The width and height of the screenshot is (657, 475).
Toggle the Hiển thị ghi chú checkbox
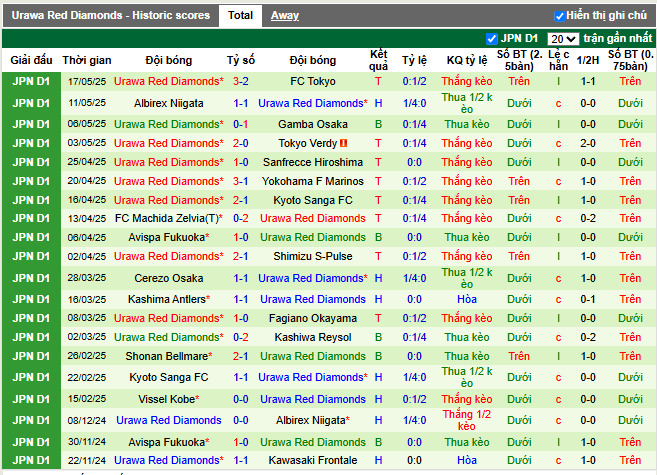(x=559, y=16)
